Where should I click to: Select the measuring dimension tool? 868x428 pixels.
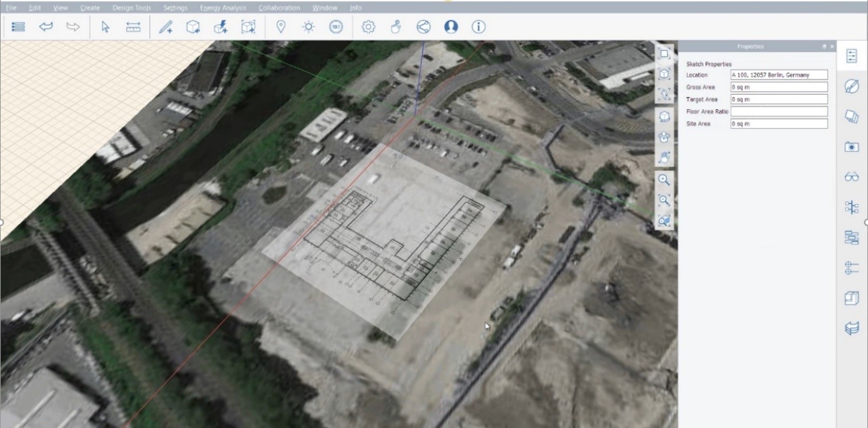pyautogui.click(x=133, y=27)
